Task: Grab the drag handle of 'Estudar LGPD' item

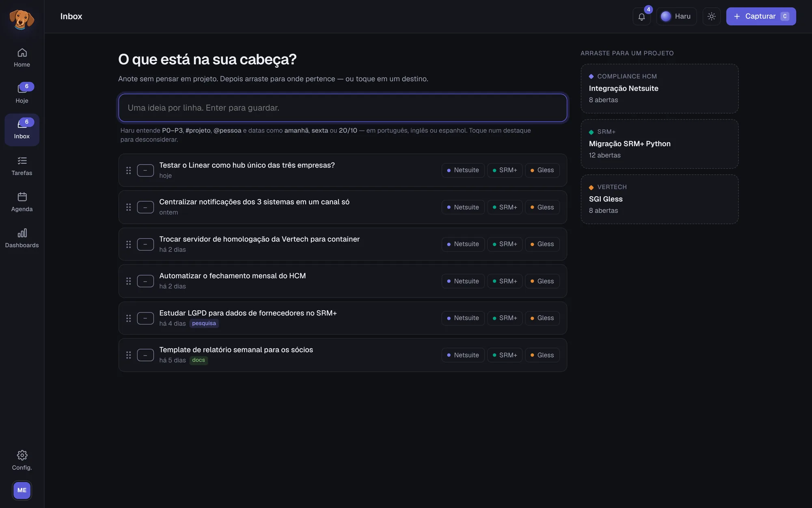Action: (x=128, y=318)
